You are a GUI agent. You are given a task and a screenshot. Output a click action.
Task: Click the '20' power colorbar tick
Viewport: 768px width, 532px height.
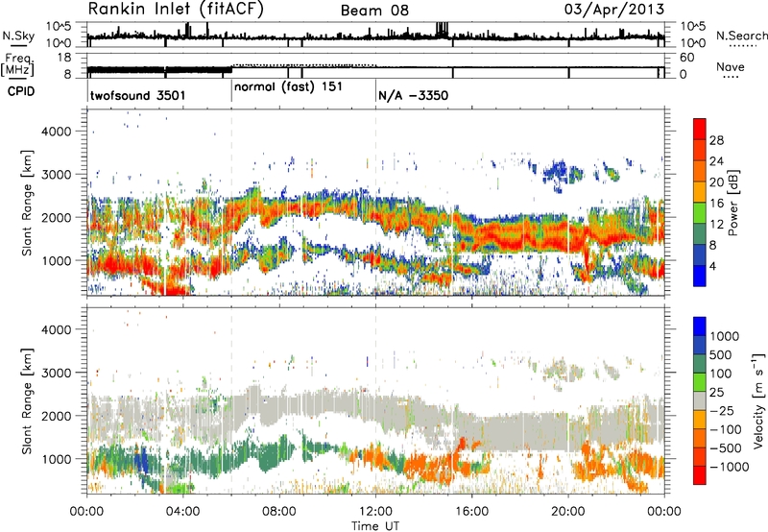click(x=716, y=182)
